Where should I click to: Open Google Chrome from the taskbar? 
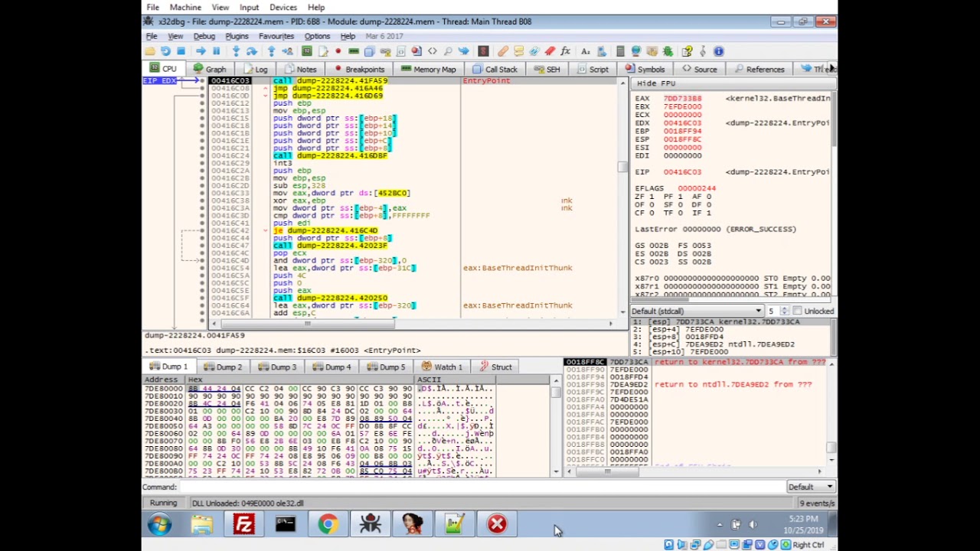click(328, 524)
